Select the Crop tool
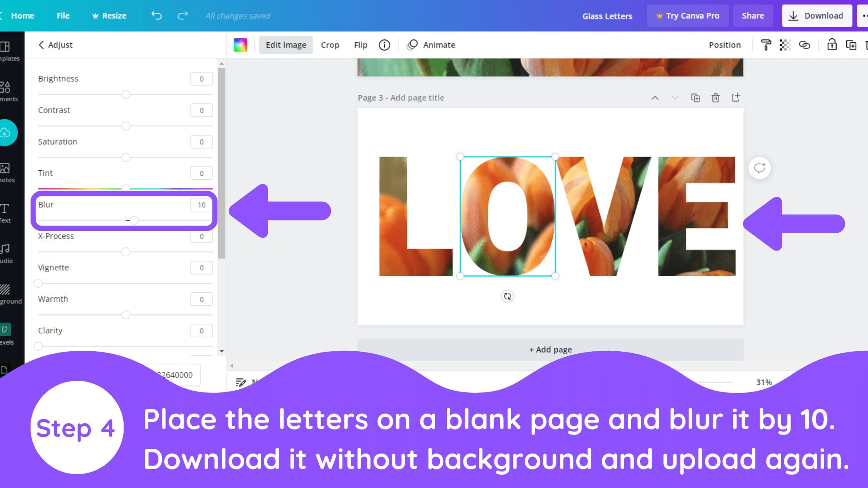This screenshot has height=488, width=868. [330, 45]
